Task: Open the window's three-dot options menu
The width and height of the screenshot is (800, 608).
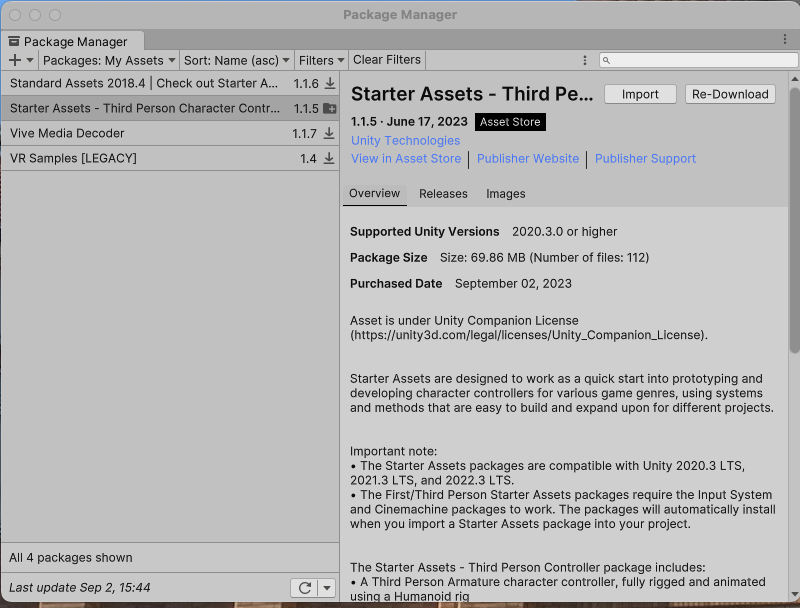Action: click(785, 39)
